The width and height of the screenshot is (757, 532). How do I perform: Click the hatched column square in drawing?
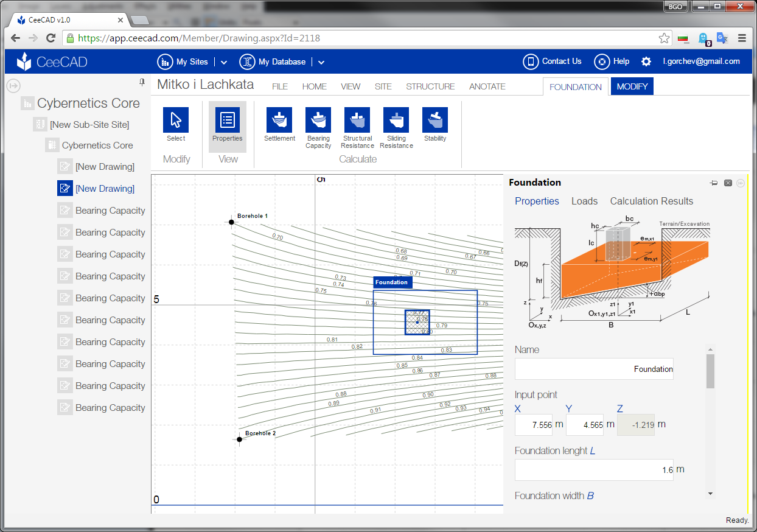pos(417,322)
